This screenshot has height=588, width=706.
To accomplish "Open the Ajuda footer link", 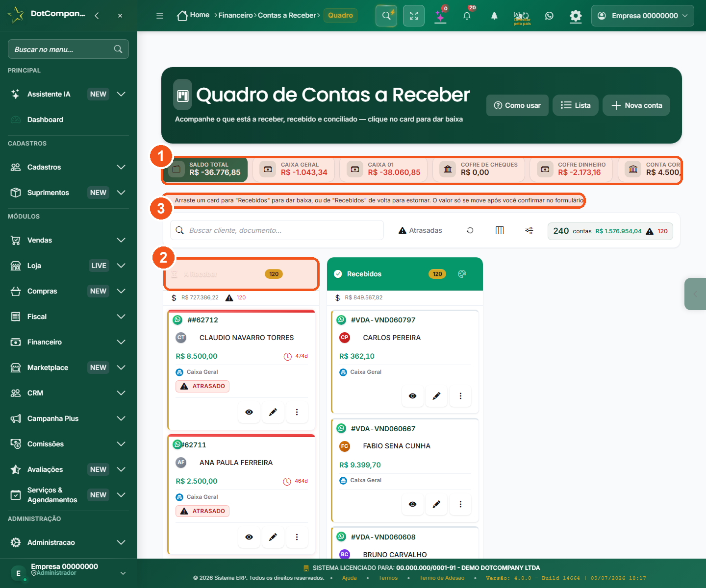I will (350, 578).
